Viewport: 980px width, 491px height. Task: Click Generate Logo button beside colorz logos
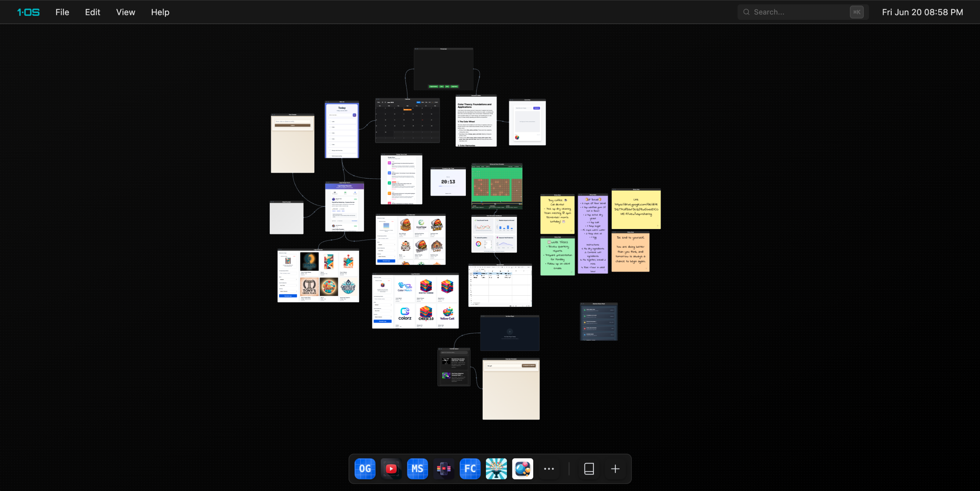(x=382, y=321)
